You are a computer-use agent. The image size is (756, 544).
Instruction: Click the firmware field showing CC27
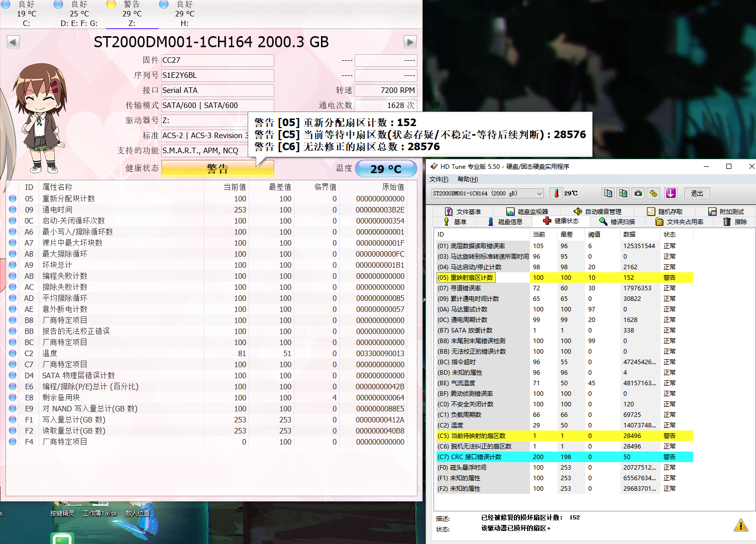pyautogui.click(x=218, y=60)
